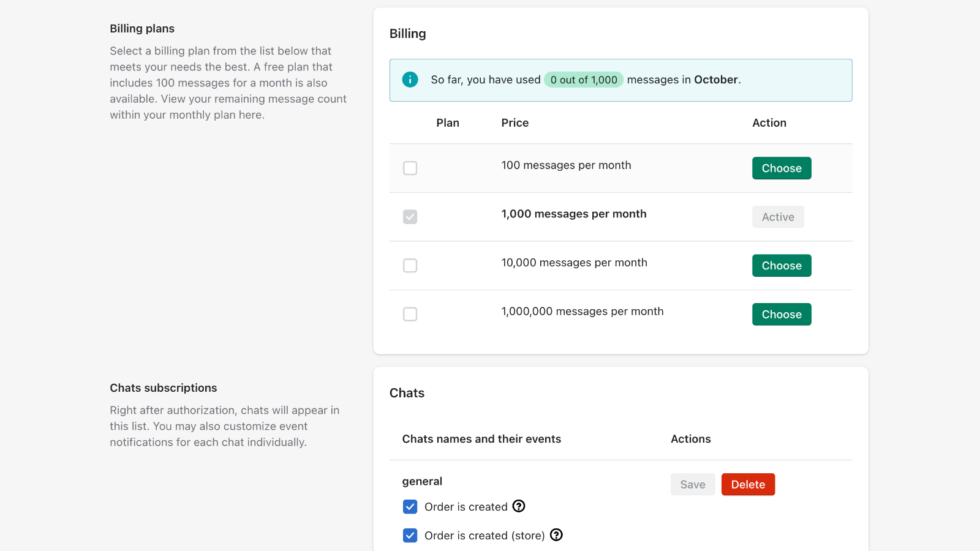Choose the 1,000,000 messages per month plan
Screen dimensions: 980x551
(782, 314)
